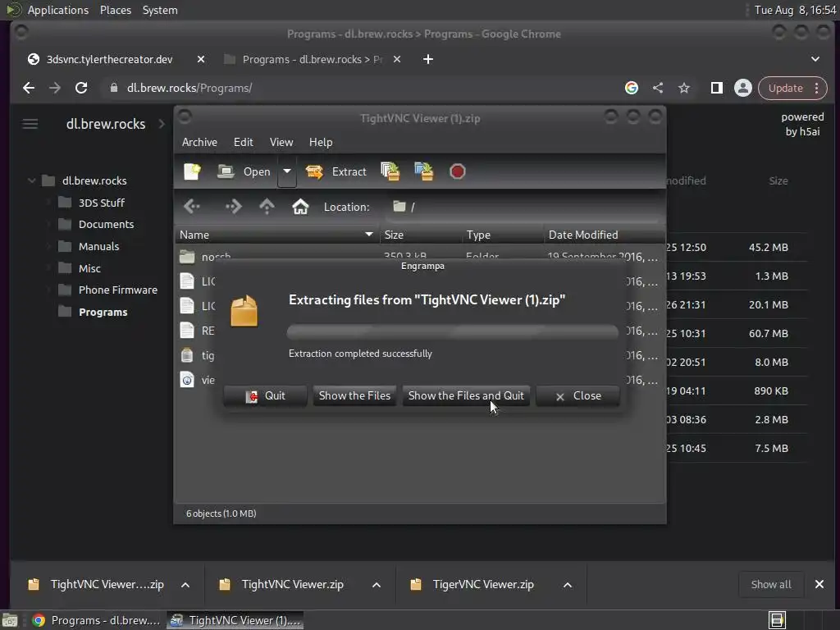Open the Edit menu
This screenshot has width=840, height=630.
tap(243, 142)
